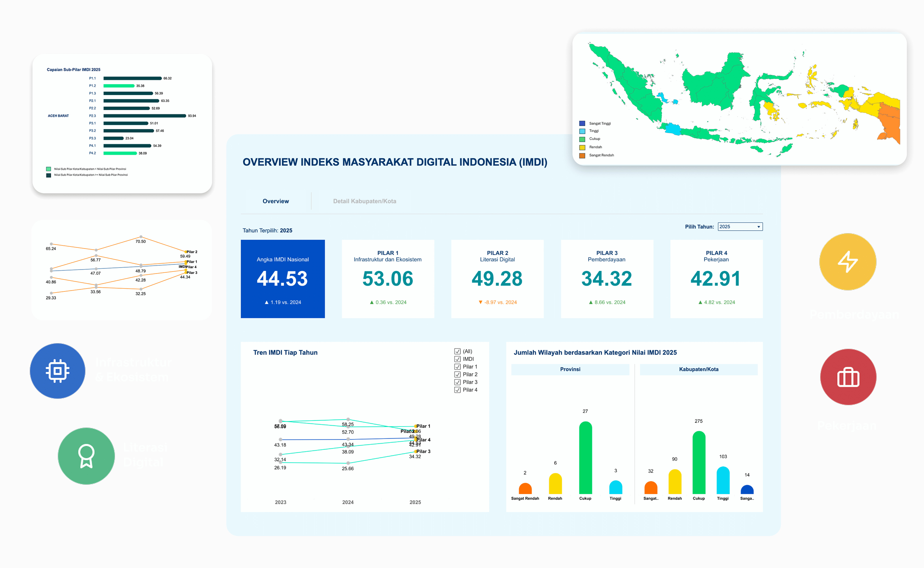Uncheck the IMDI series checkbox
This screenshot has width=924, height=568.
pyautogui.click(x=457, y=359)
